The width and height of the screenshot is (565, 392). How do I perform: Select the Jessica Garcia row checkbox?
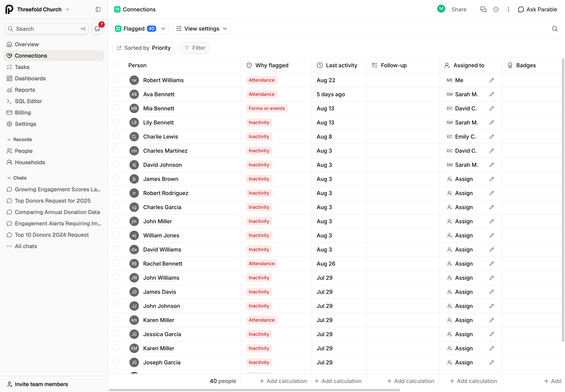(116, 334)
